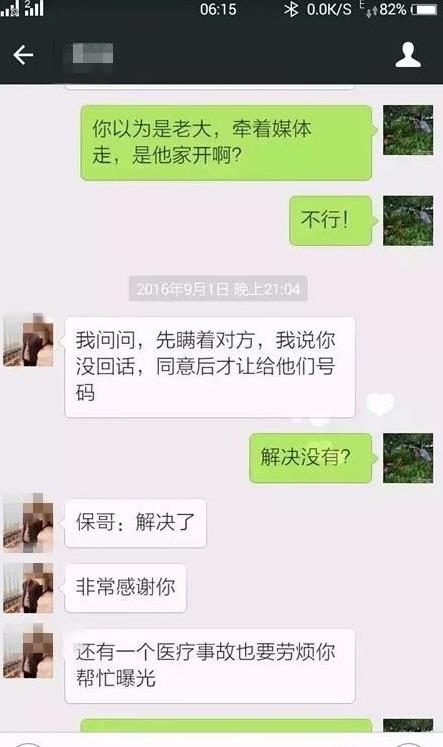The width and height of the screenshot is (443, 747).
Task: Tap the Bluetooth icon in status bar
Action: coord(291,9)
